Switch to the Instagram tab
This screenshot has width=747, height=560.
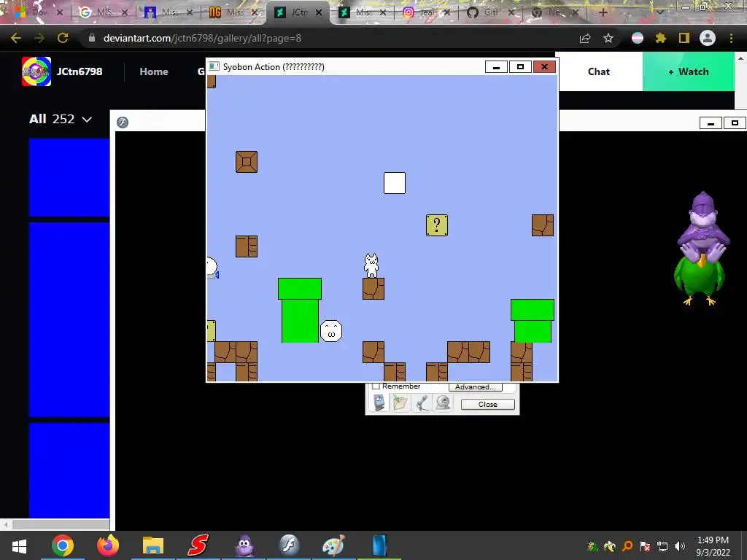coord(425,12)
